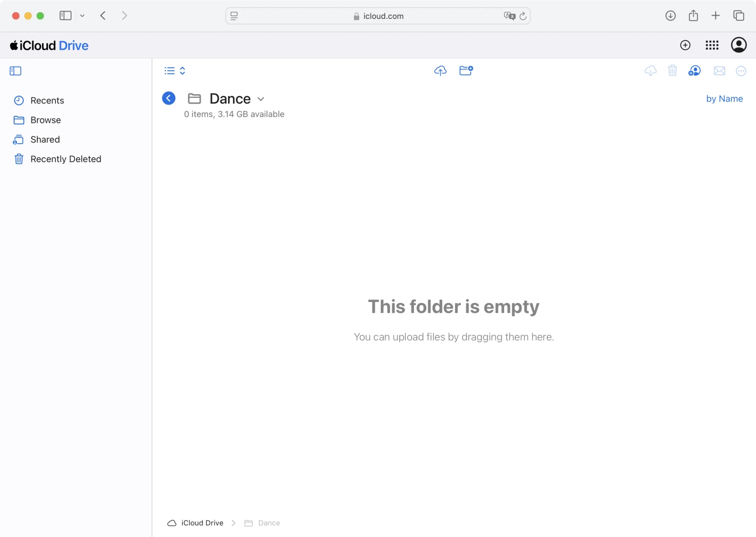The image size is (756, 537).
Task: Select the Create new folder icon
Action: (x=466, y=70)
